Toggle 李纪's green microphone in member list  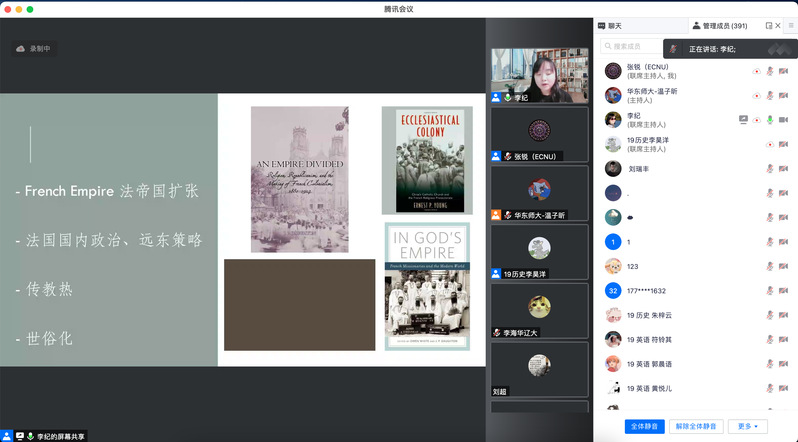click(770, 119)
